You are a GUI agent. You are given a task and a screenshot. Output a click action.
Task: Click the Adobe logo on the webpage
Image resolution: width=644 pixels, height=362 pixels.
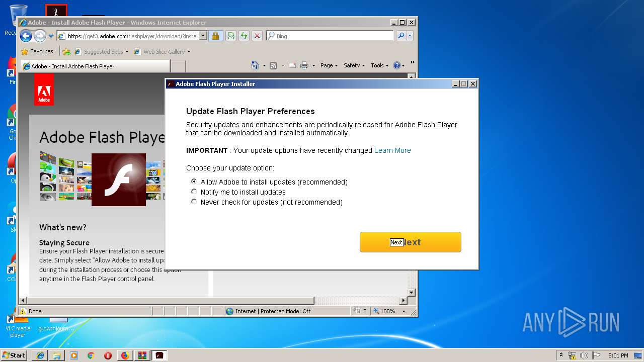tap(44, 89)
